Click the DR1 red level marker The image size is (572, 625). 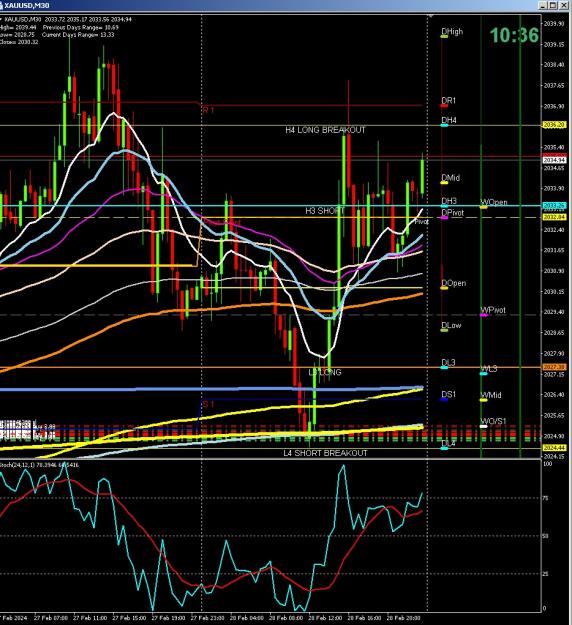tap(444, 106)
